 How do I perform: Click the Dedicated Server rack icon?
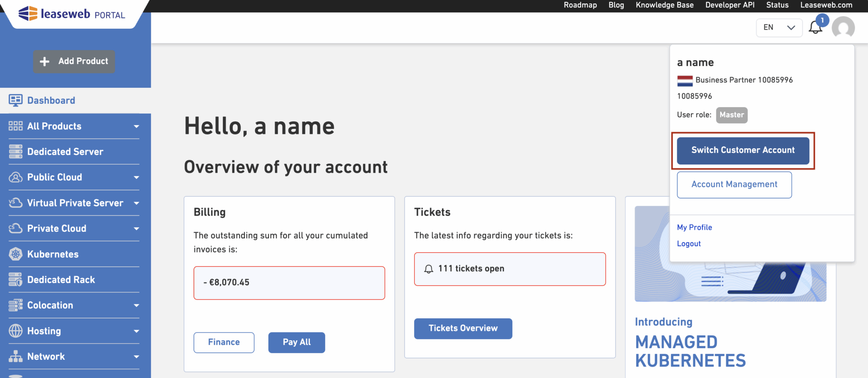point(16,152)
